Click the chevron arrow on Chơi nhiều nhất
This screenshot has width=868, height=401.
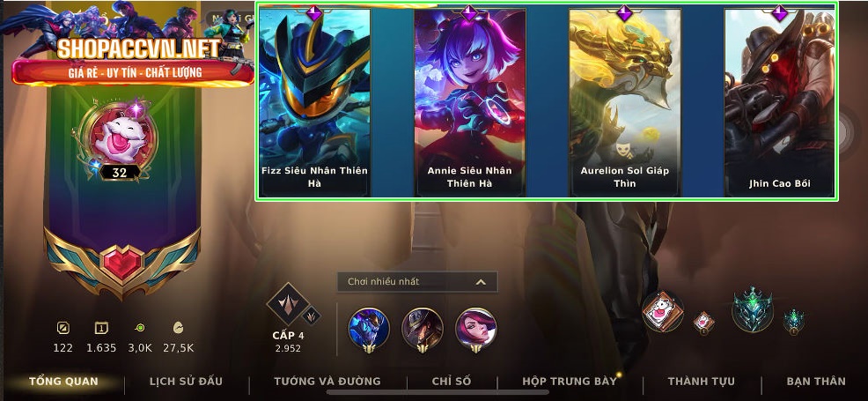[x=481, y=282]
